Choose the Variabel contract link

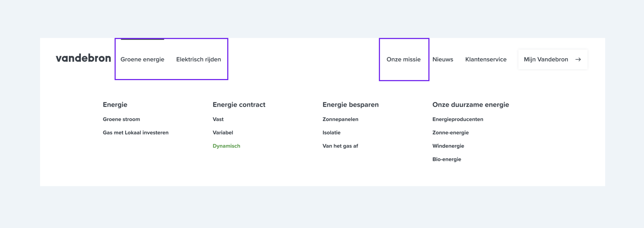(x=223, y=133)
